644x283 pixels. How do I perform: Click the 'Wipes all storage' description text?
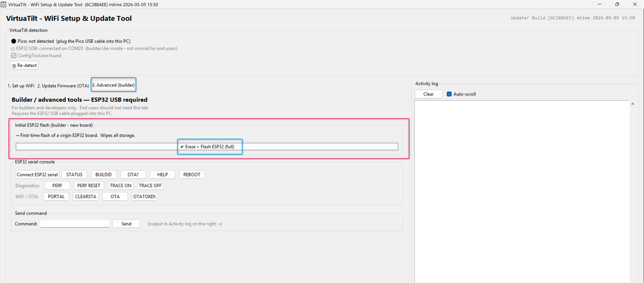click(118, 135)
